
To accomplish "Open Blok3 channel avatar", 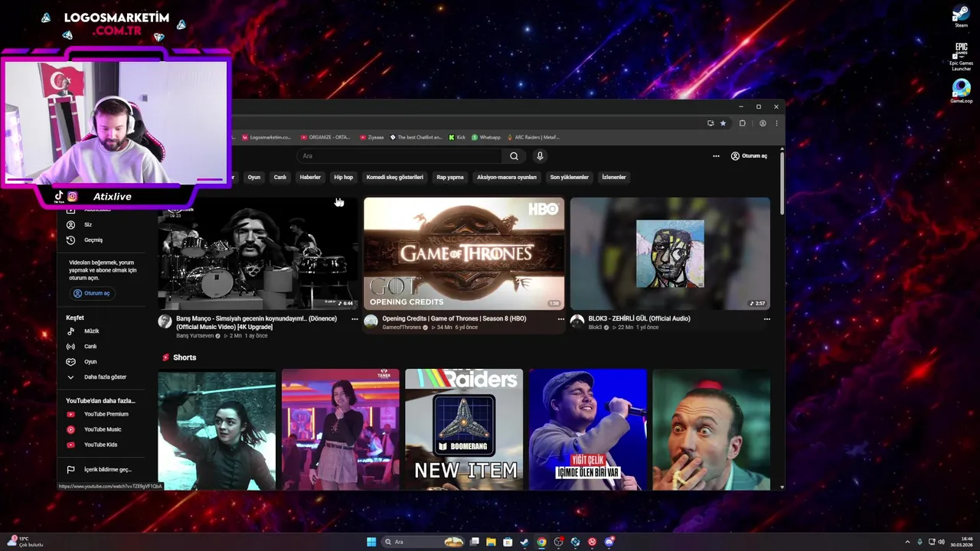I will 577,321.
